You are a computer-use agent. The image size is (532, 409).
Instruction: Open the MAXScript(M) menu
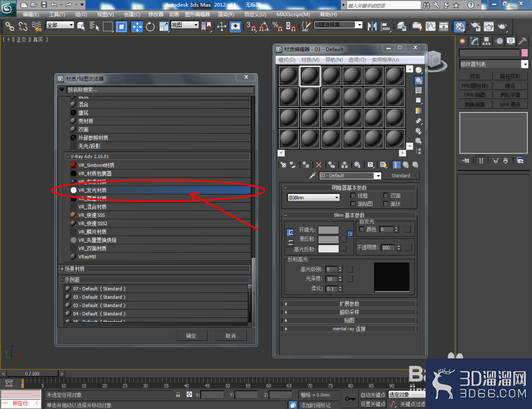click(293, 14)
